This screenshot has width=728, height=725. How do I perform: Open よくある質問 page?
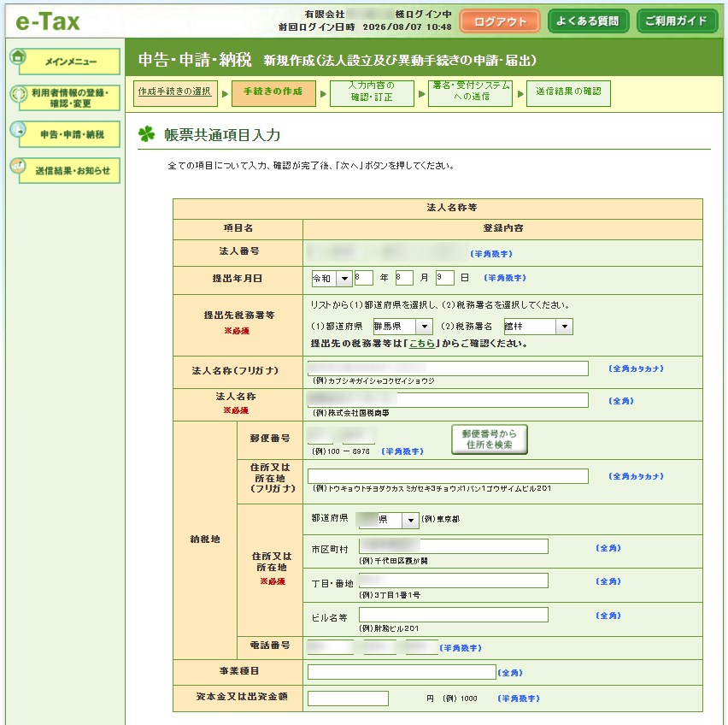[x=588, y=21]
